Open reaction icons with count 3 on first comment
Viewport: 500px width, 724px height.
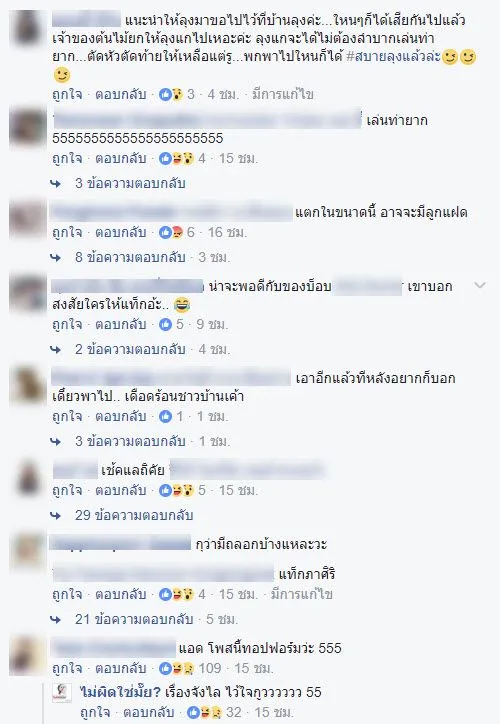click(171, 94)
